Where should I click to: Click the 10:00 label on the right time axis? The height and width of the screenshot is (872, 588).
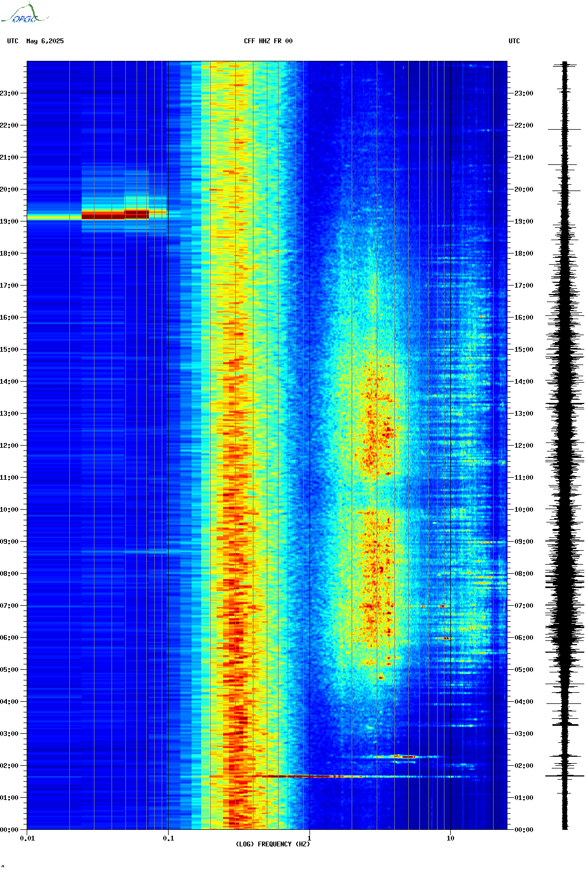[x=523, y=510]
